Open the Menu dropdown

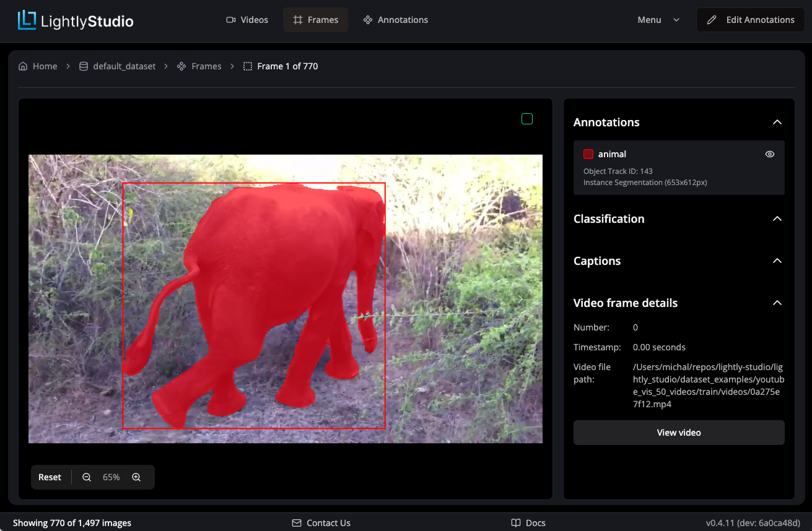point(658,20)
